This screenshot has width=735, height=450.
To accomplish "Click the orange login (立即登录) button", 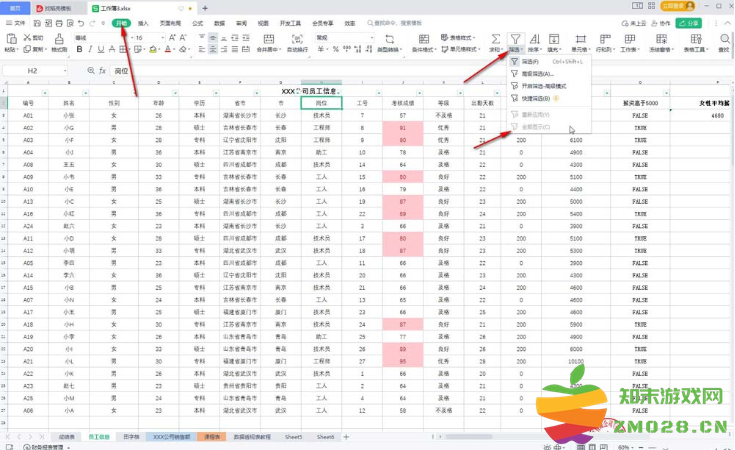I will pos(669,6).
